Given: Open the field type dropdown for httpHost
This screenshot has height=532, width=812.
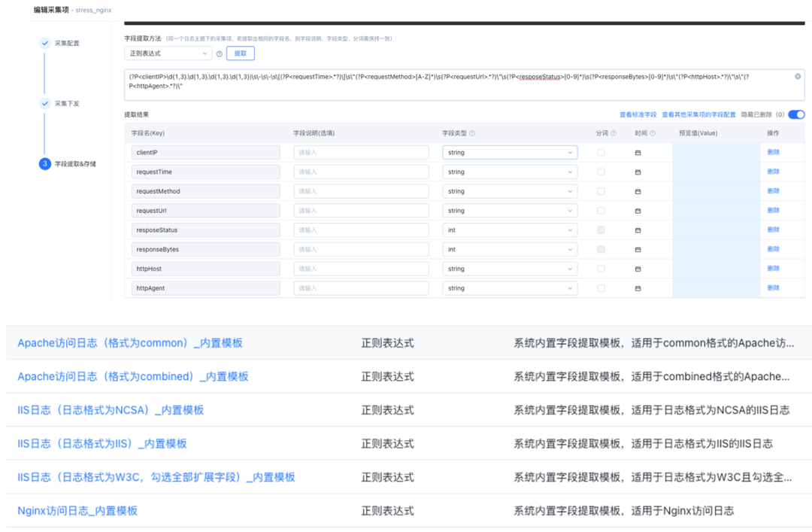Looking at the screenshot, I should click(510, 269).
